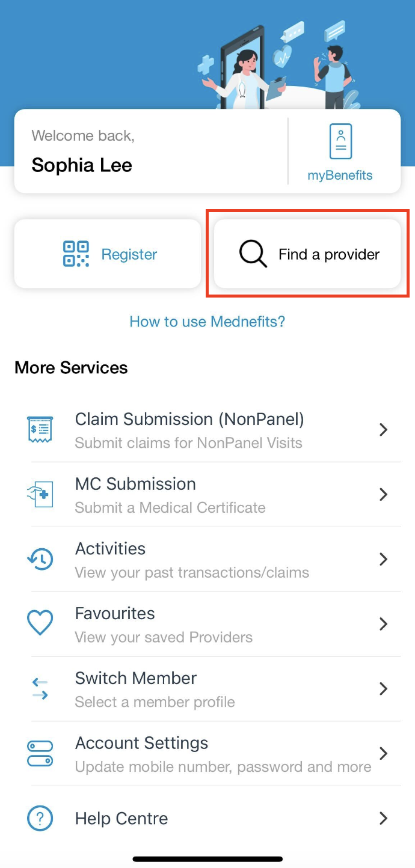Open the How to use Mednefits link
This screenshot has width=415, height=868.
tap(207, 322)
